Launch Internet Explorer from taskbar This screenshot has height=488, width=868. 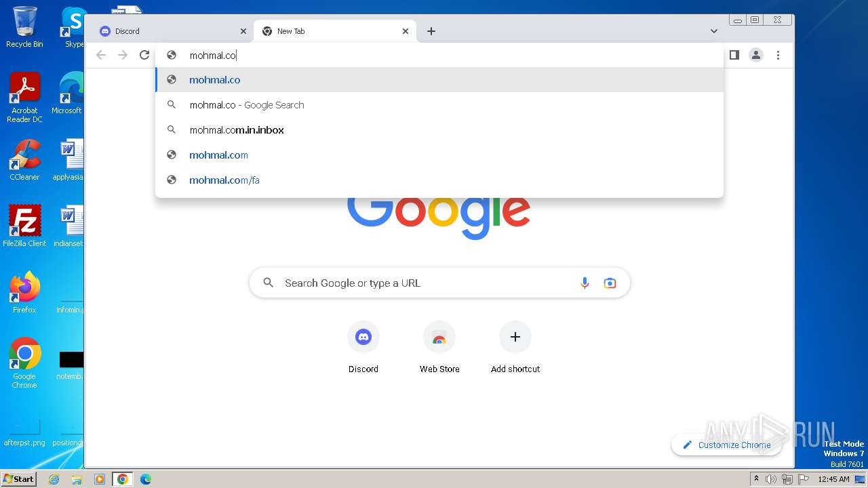(x=54, y=479)
